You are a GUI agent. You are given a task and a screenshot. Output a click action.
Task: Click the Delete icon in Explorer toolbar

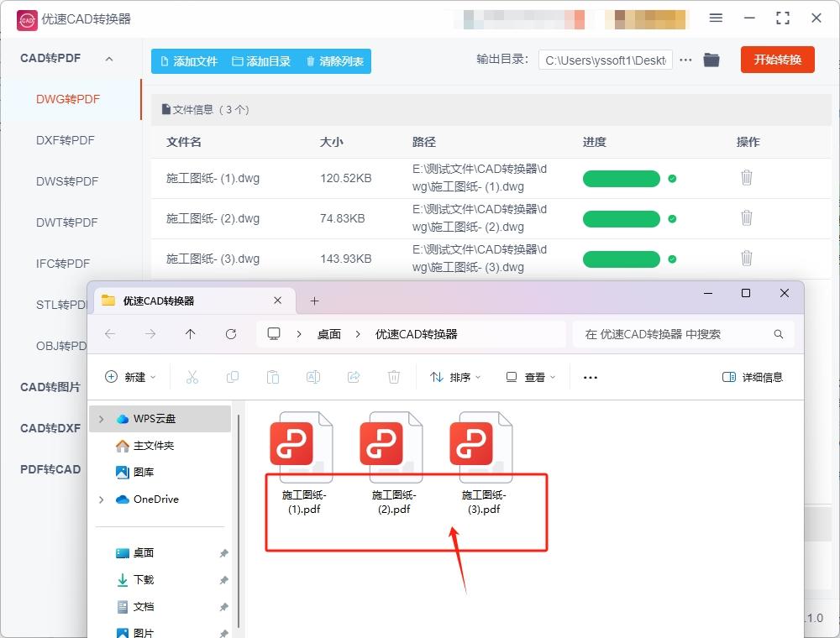coord(393,377)
